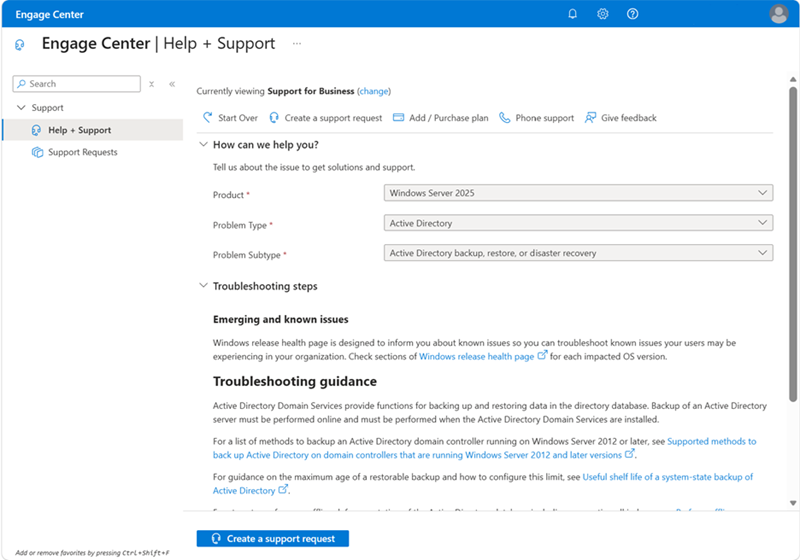This screenshot has height=560, width=800.
Task: Collapse the Support tree group
Action: (x=21, y=108)
